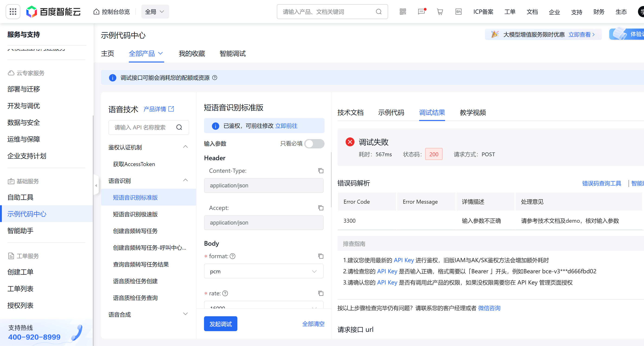Enable the 只看必填 toggle
Image resolution: width=644 pixels, height=346 pixels.
314,144
